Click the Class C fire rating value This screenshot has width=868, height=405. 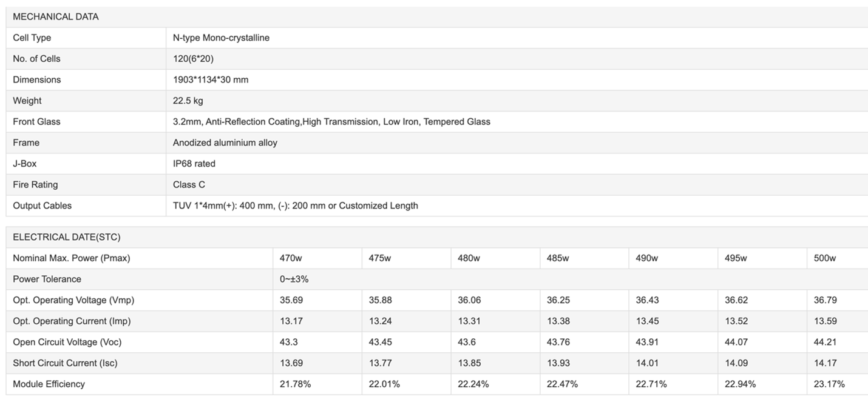[x=189, y=184]
